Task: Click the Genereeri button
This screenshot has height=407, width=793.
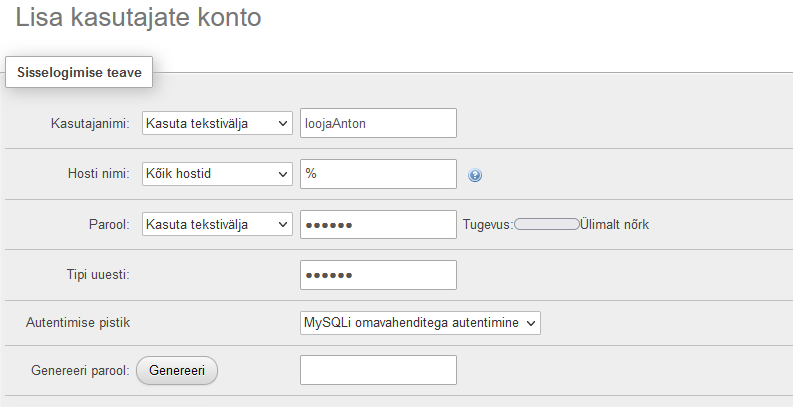Action: click(177, 371)
